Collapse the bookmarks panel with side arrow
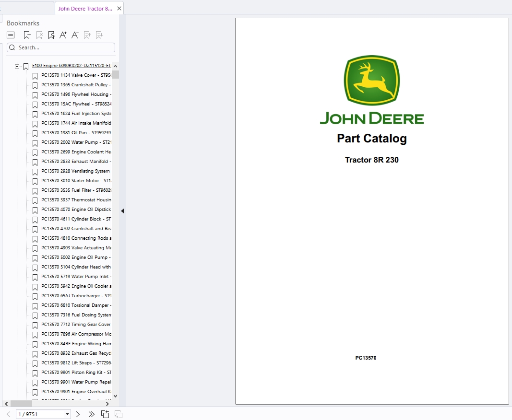The height and width of the screenshot is (420, 512). point(122,211)
